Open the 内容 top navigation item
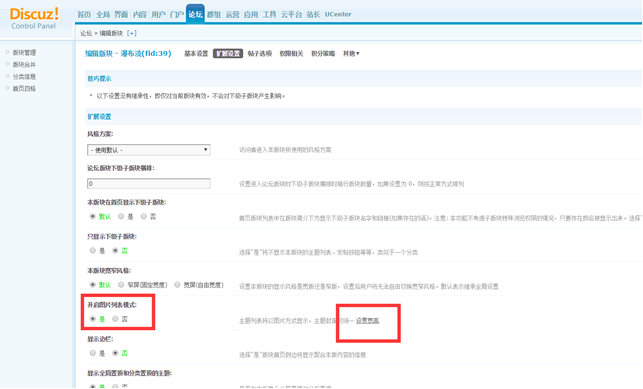643x389 pixels. point(140,14)
